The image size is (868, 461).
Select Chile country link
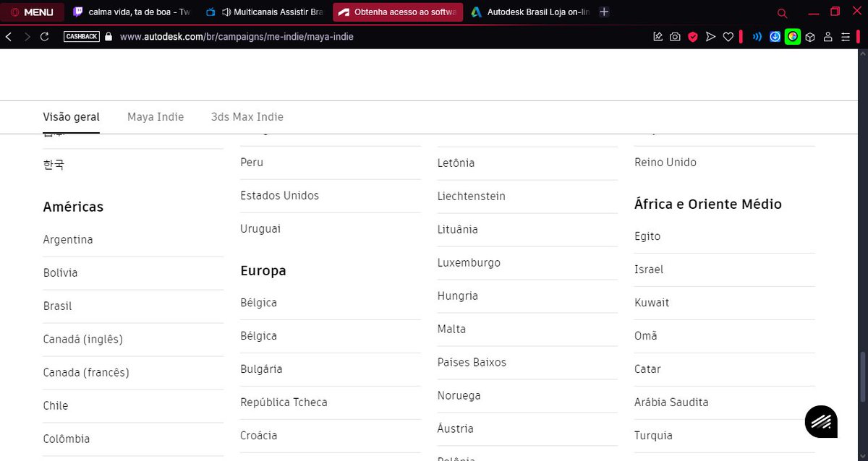pos(56,406)
